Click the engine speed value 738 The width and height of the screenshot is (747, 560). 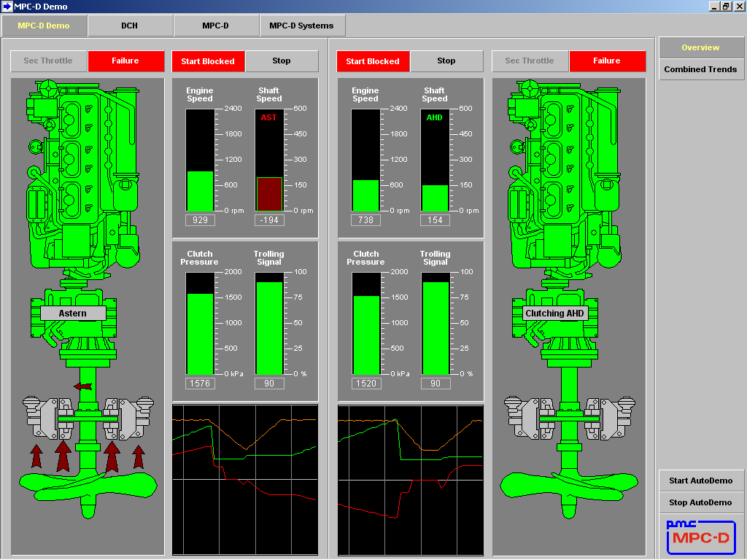(x=366, y=220)
